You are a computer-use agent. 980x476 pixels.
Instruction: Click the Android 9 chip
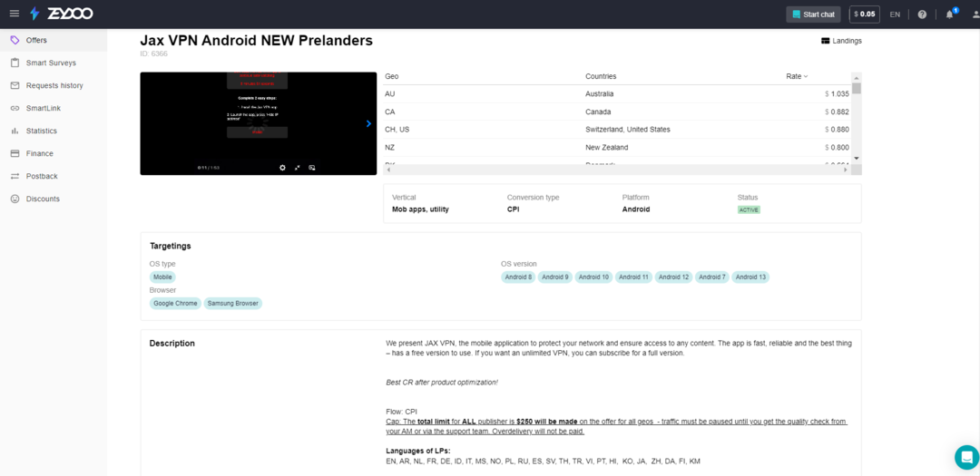(x=554, y=277)
